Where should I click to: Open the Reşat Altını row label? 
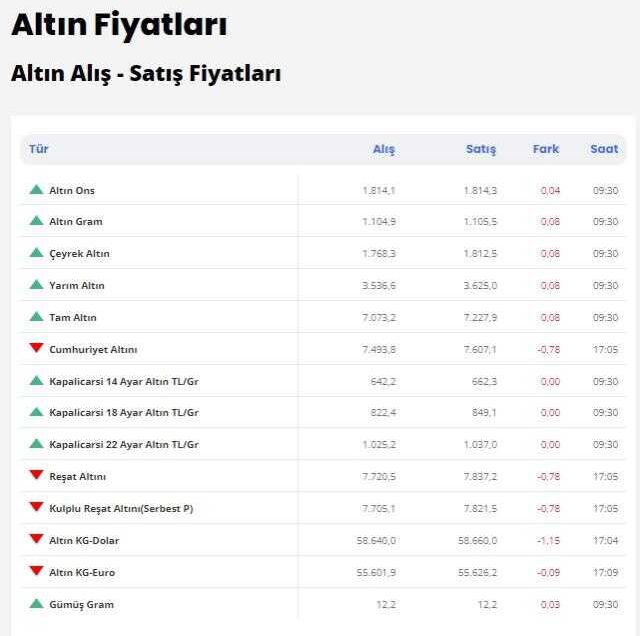pyautogui.click(x=78, y=477)
